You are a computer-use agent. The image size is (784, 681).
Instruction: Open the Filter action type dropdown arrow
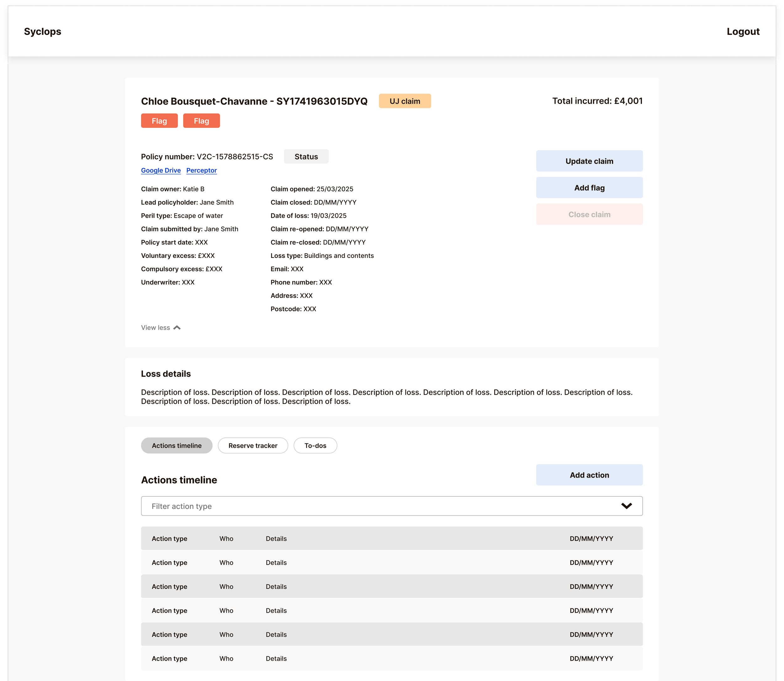coord(626,506)
